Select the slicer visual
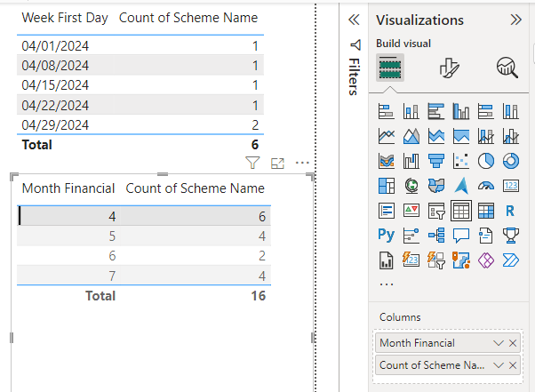This screenshot has width=535, height=392. tap(436, 211)
